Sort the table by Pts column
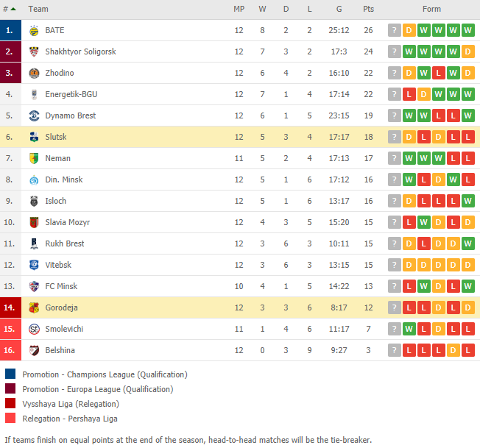 [x=369, y=9]
